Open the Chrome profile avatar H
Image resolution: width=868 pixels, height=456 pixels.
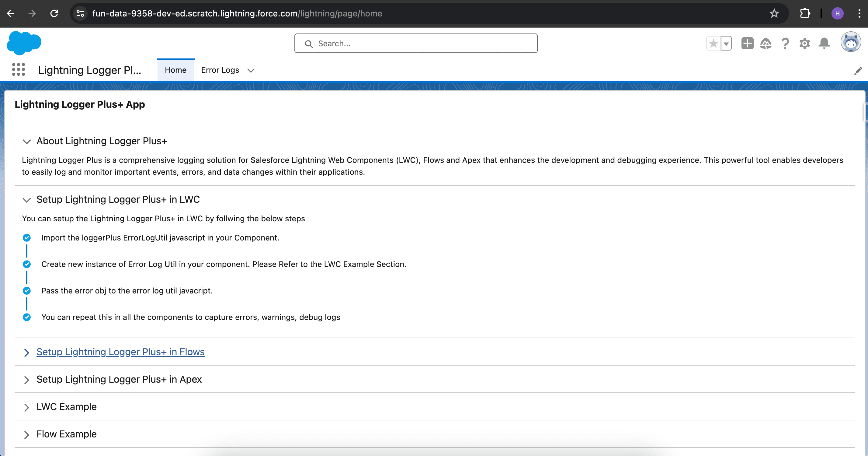[837, 13]
